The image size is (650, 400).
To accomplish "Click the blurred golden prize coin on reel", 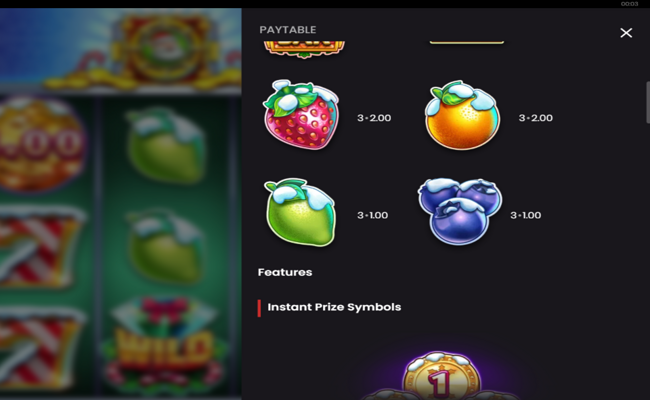I will (41, 145).
